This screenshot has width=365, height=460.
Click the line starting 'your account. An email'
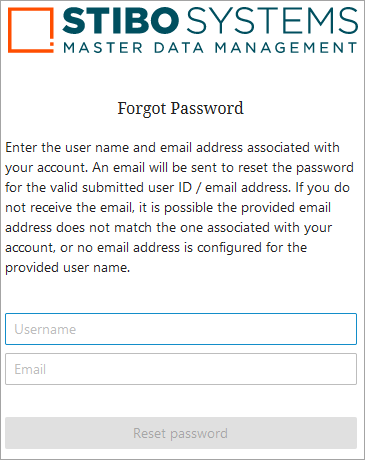179,168
